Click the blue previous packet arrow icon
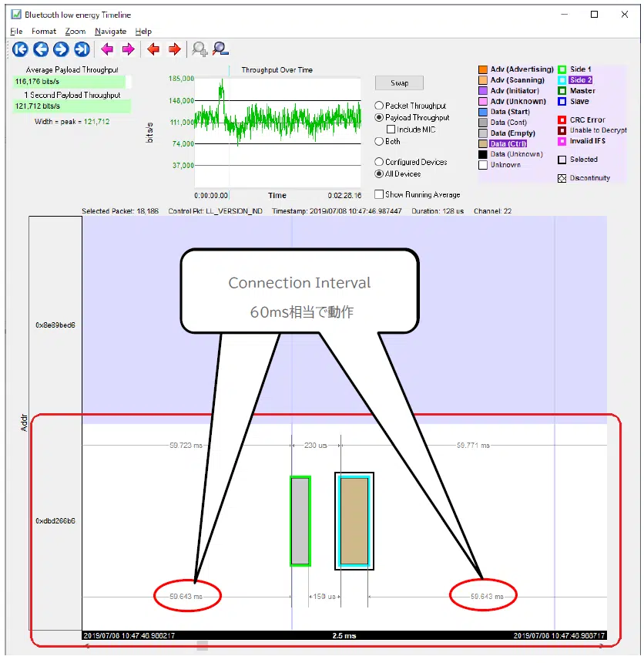 click(x=41, y=49)
